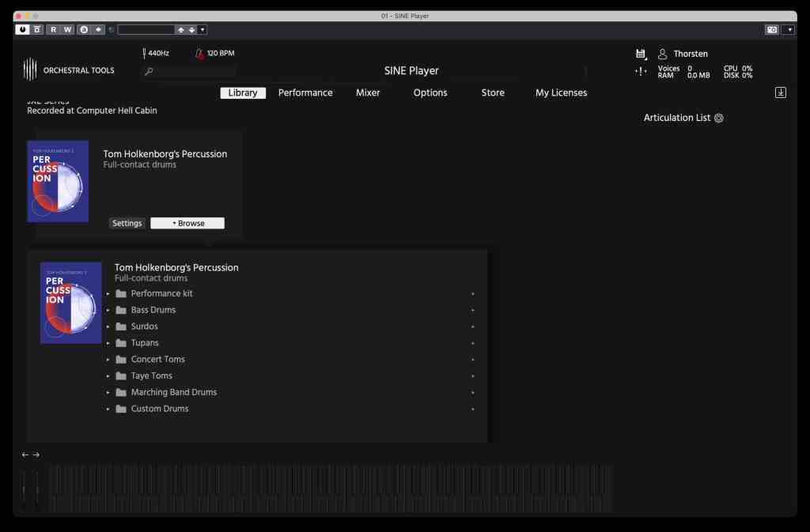Open Articulation List gear settings
This screenshot has height=532, width=810.
(x=718, y=118)
